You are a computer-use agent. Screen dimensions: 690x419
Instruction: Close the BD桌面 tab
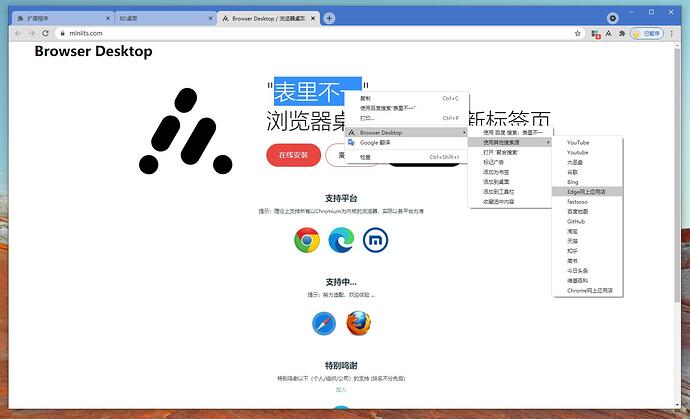pos(210,18)
